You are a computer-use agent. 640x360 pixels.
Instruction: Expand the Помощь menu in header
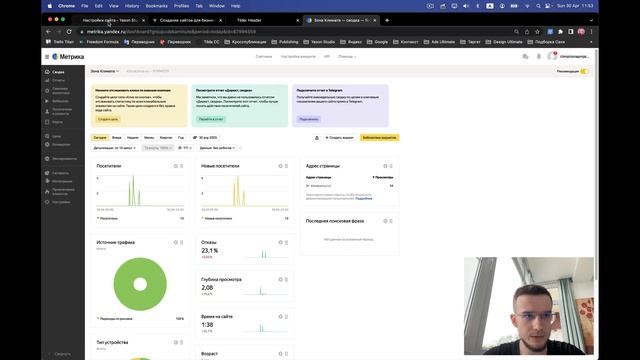(x=347, y=57)
